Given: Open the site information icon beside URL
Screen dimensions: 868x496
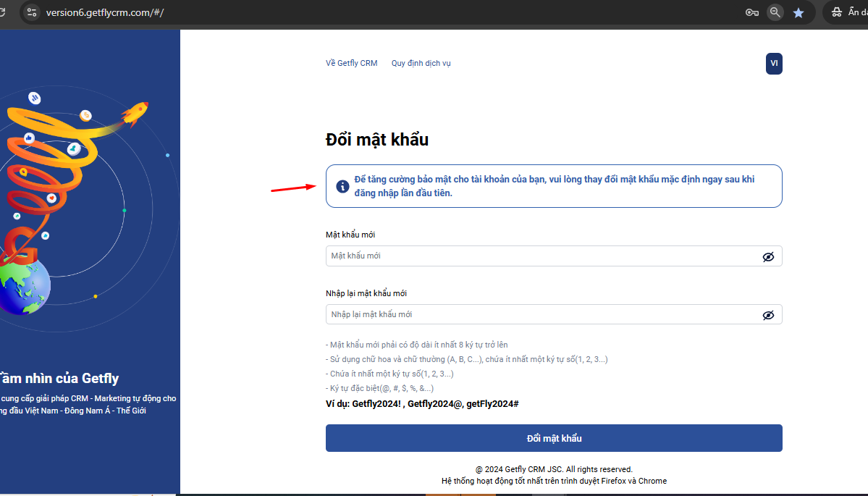Looking at the screenshot, I should point(30,12).
